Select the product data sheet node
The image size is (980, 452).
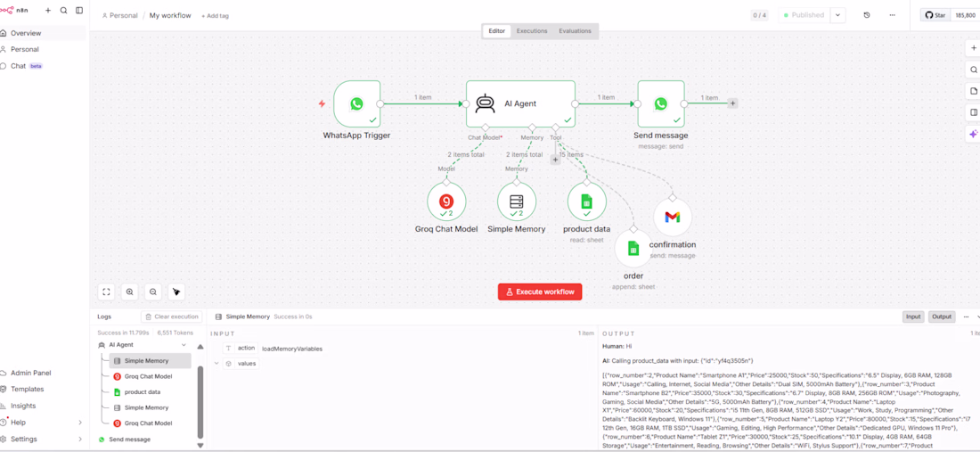586,201
